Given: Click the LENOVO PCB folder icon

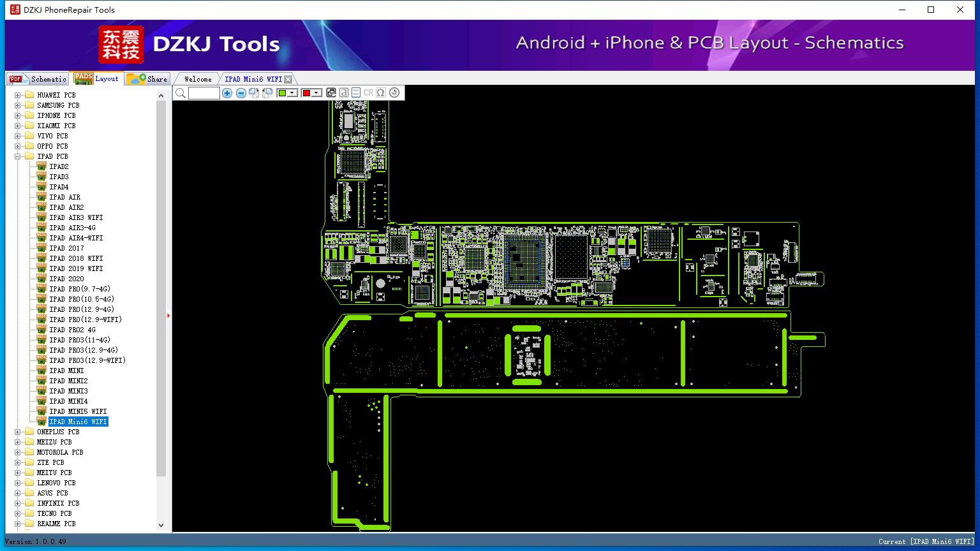Looking at the screenshot, I should pyautogui.click(x=29, y=483).
